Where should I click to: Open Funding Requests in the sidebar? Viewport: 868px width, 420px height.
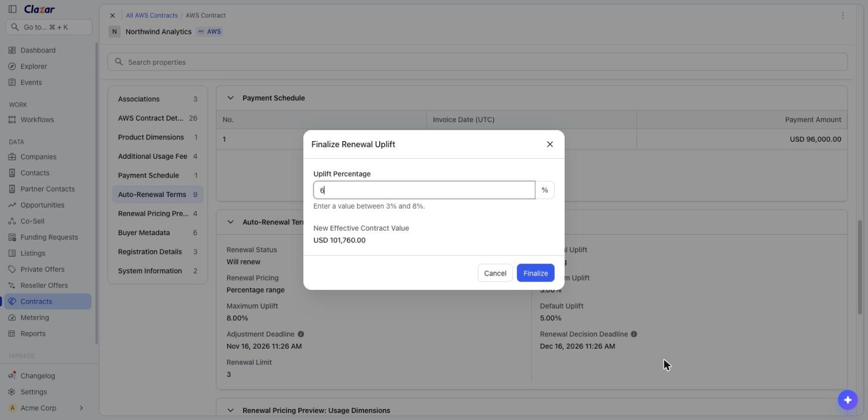tap(48, 237)
